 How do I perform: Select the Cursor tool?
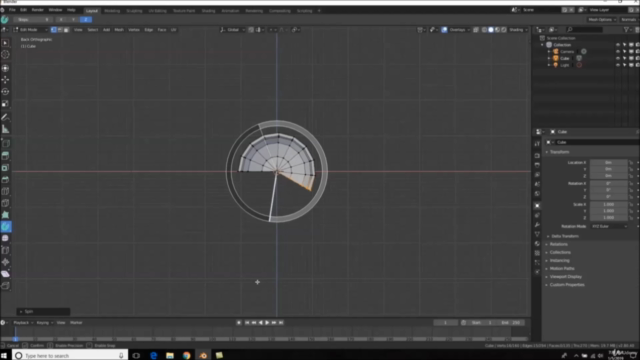(5, 54)
